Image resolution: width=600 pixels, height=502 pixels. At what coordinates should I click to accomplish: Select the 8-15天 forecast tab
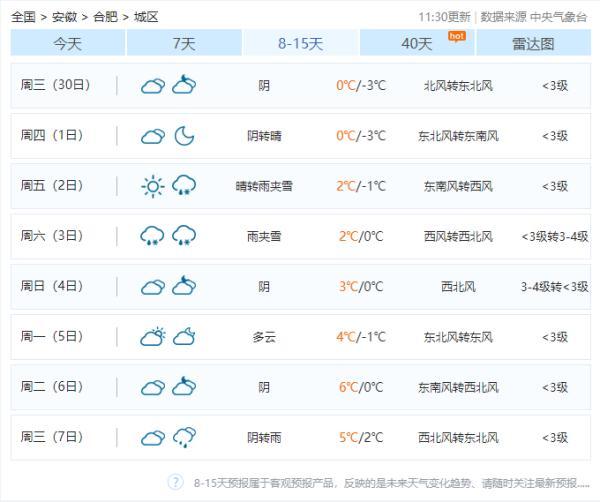pos(300,43)
